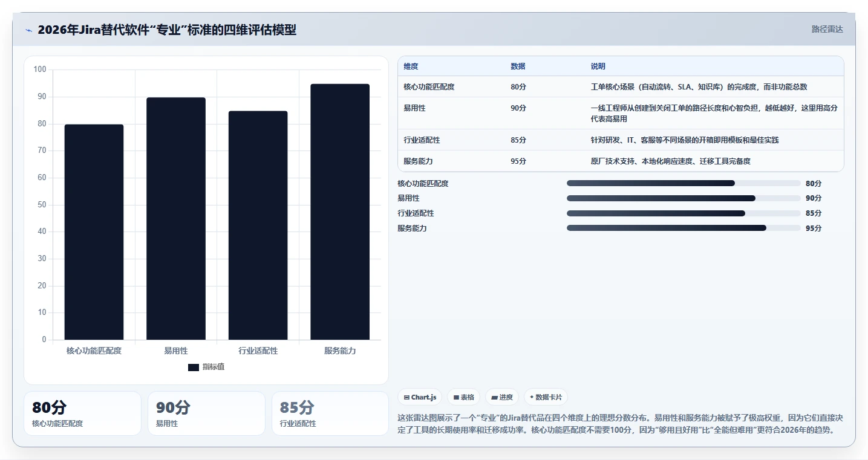Click the 90分 table data cell
This screenshot has width=868, height=460.
(x=544, y=113)
